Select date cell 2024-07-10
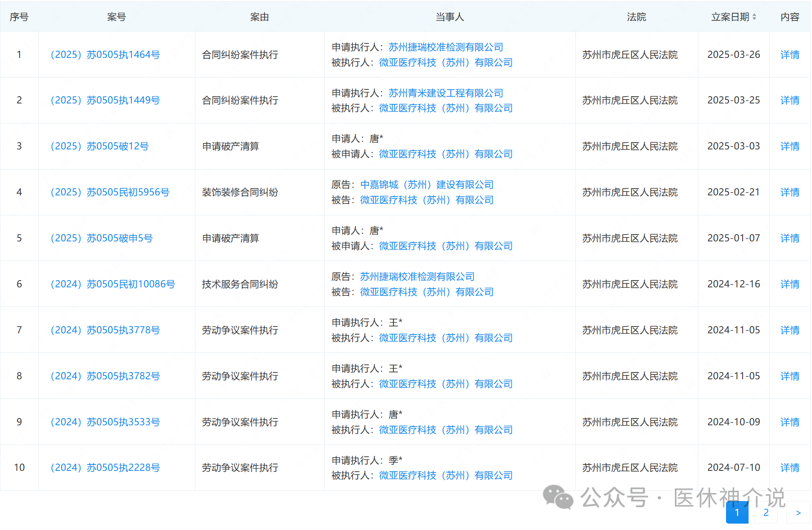 734,467
